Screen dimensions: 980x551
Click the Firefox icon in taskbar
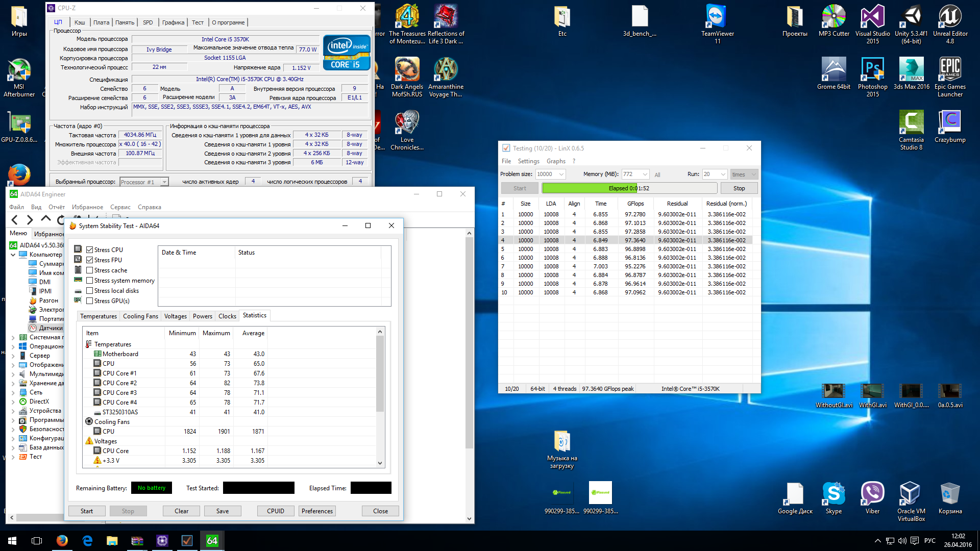click(x=62, y=541)
